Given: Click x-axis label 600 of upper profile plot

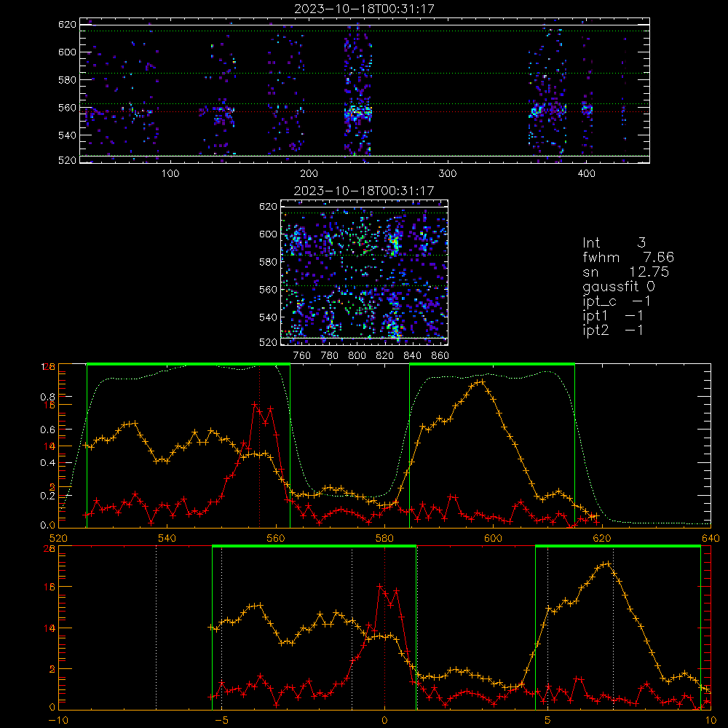Looking at the screenshot, I should 493,538.
